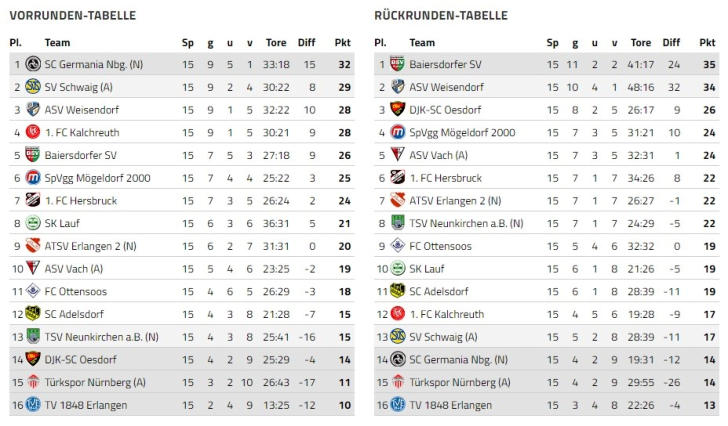Click SC Germania Nbg. crest in Vorrunden-Tabelle
Viewport: 728px width, 426px height.
[x=33, y=64]
